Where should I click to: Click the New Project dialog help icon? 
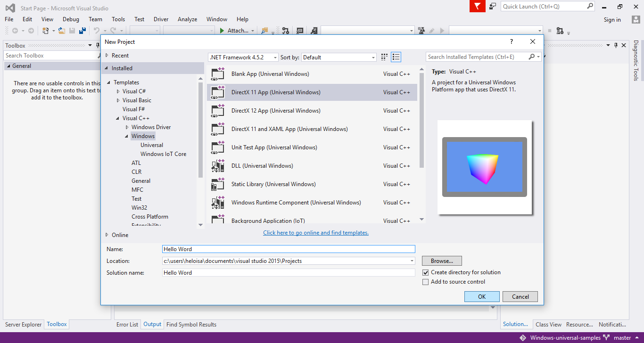[512, 42]
